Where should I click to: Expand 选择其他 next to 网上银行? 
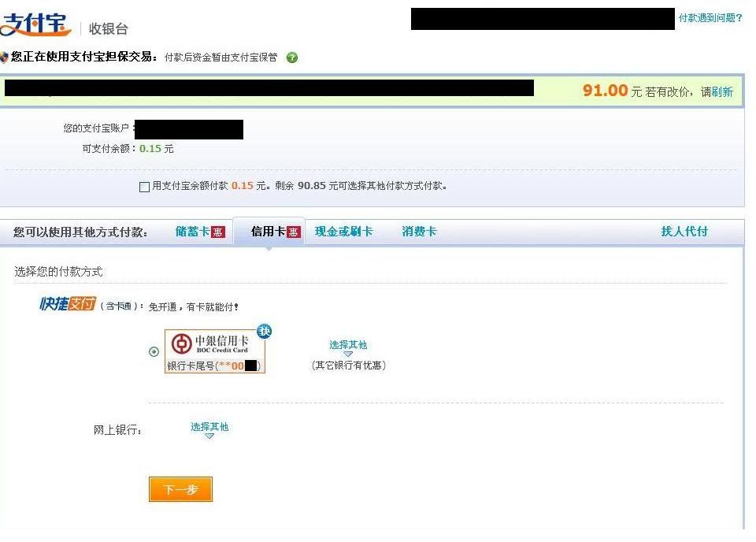[209, 427]
